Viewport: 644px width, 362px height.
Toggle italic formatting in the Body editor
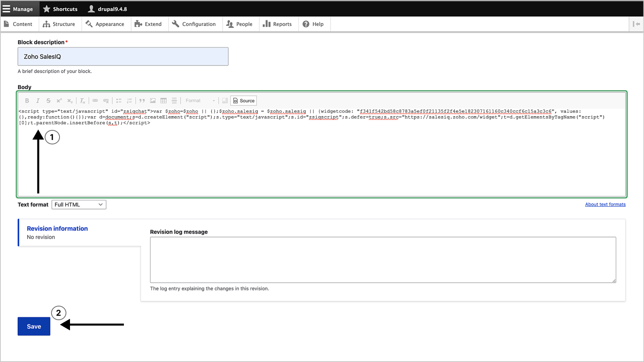tap(38, 101)
